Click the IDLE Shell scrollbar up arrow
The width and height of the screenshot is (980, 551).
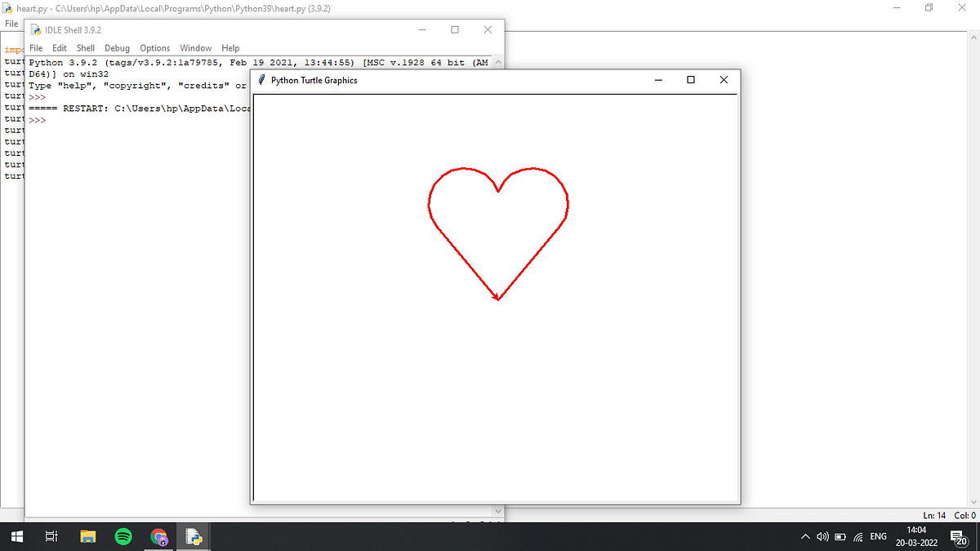[x=499, y=62]
